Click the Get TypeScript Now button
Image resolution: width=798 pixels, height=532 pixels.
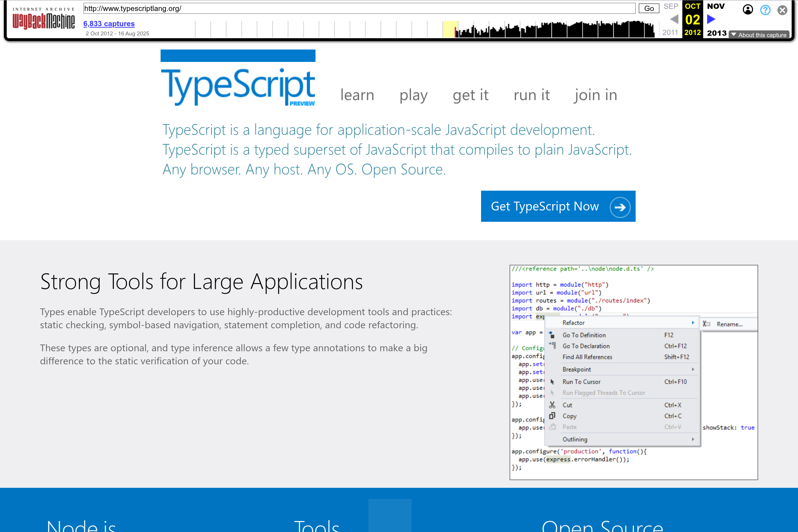[x=558, y=206]
